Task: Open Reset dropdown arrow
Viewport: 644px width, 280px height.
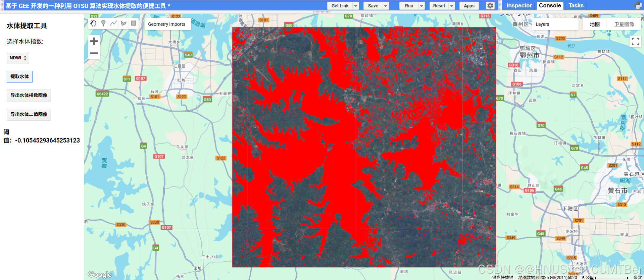Action: (452, 6)
